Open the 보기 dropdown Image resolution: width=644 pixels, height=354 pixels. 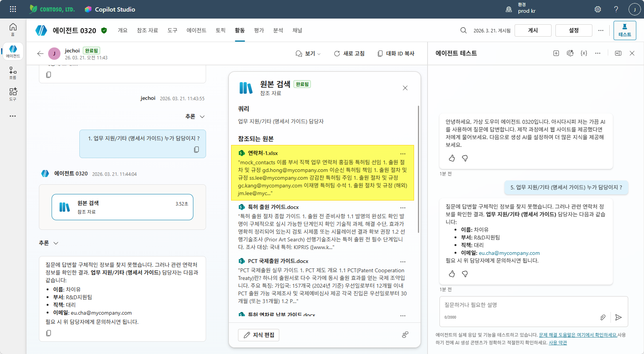(x=308, y=53)
